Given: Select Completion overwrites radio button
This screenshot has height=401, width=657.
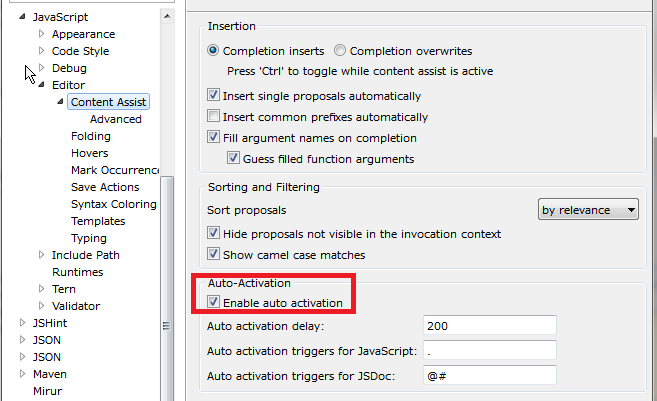Looking at the screenshot, I should pyautogui.click(x=340, y=51).
